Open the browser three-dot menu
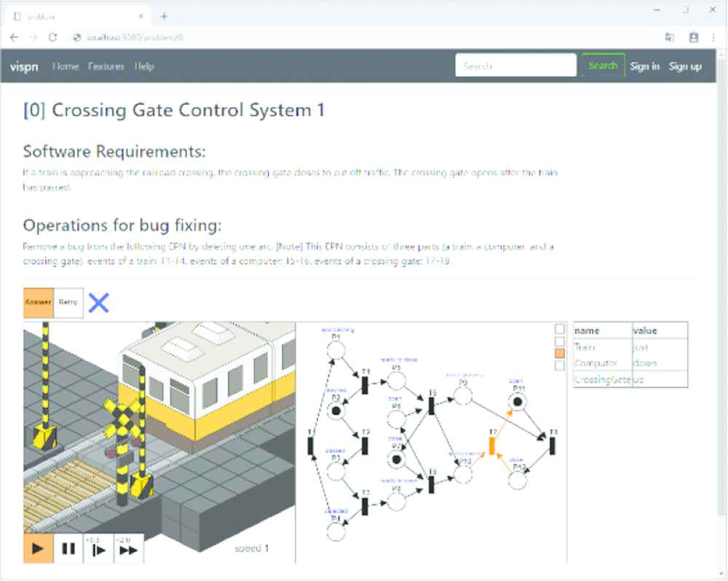728x581 pixels. [x=714, y=37]
